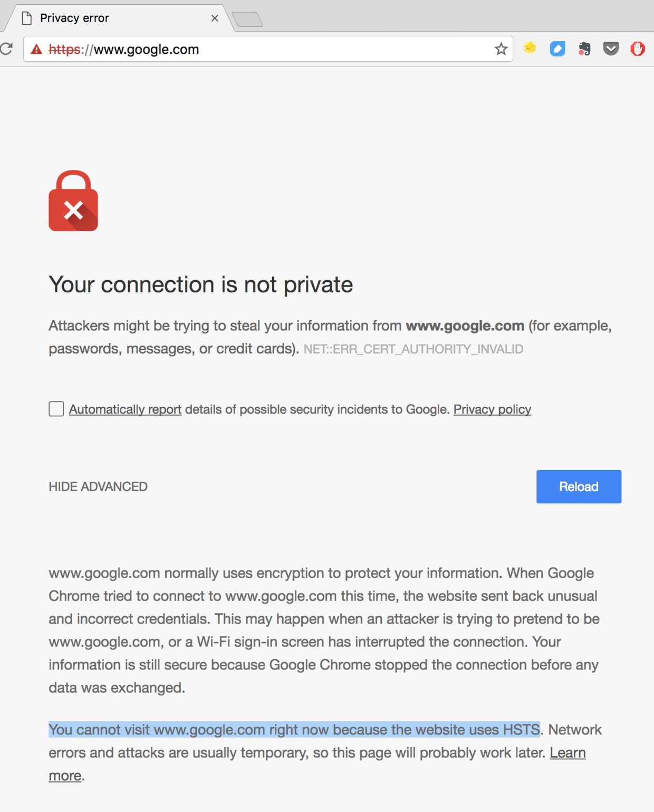
Task: Open the yellow round extension icon
Action: pos(530,49)
